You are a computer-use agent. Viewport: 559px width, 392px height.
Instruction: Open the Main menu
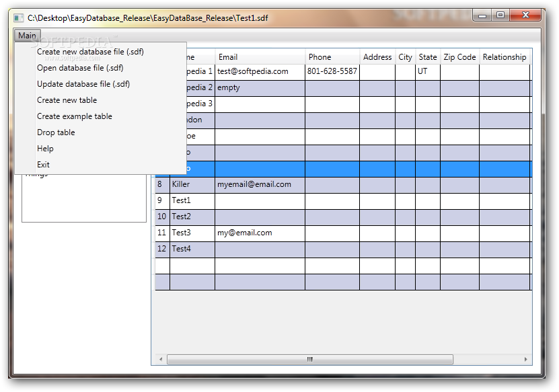pos(27,35)
